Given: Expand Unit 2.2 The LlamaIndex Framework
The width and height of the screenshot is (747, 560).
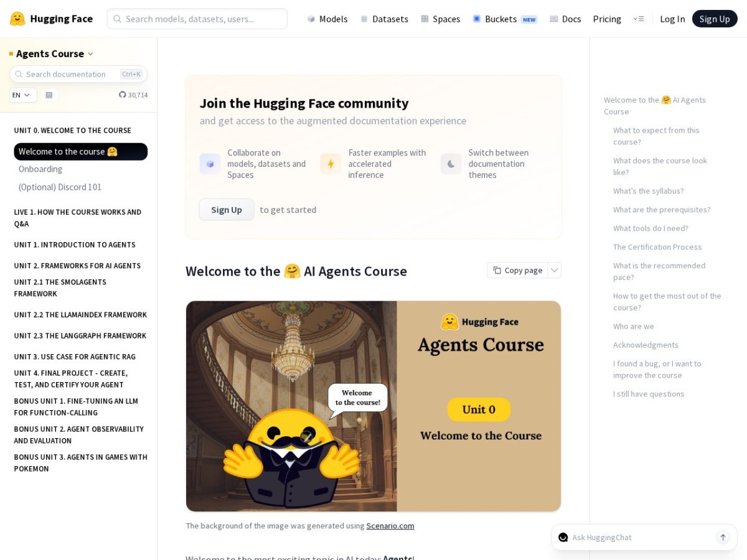Looking at the screenshot, I should click(x=80, y=315).
